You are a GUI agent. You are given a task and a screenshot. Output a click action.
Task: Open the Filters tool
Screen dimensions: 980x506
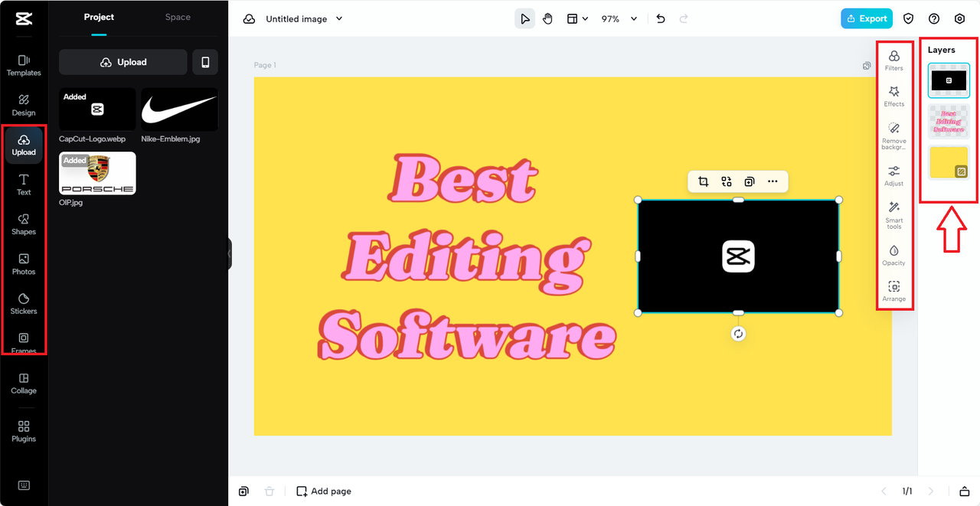894,60
